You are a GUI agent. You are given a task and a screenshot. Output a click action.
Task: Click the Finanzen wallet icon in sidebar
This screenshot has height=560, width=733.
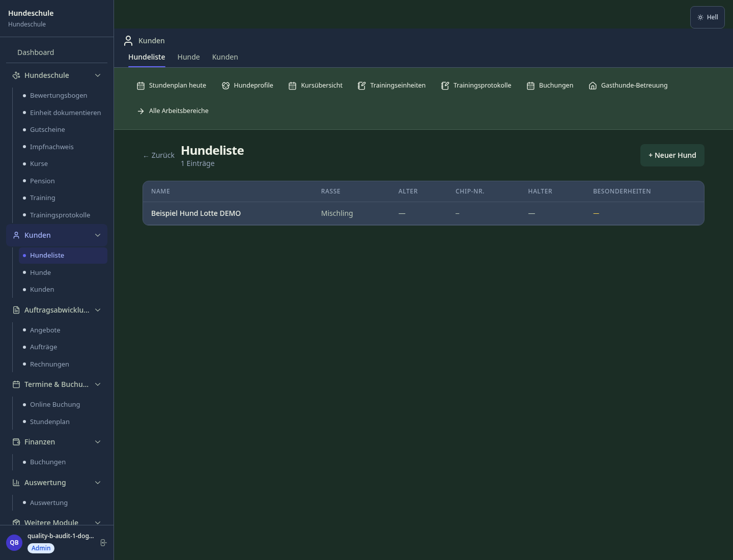(16, 442)
